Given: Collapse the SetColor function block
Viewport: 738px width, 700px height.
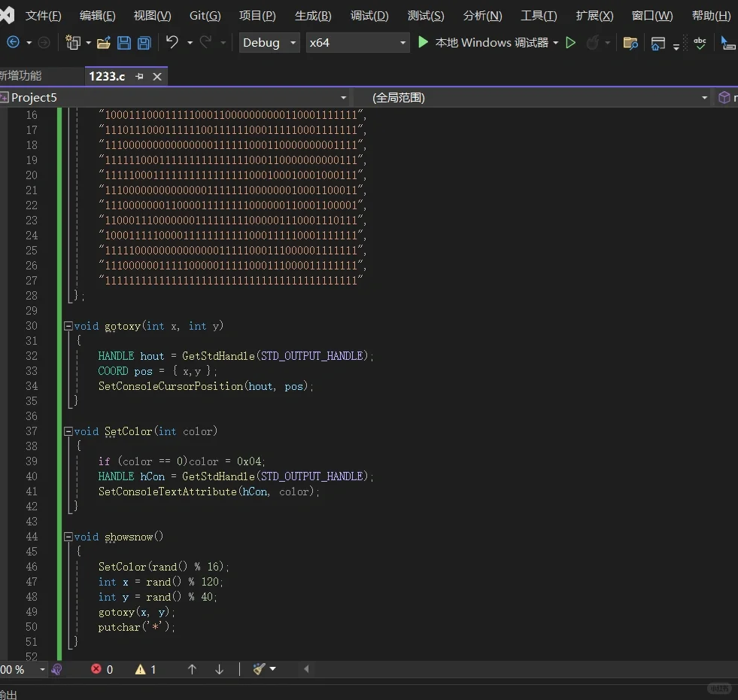Looking at the screenshot, I should tap(68, 431).
